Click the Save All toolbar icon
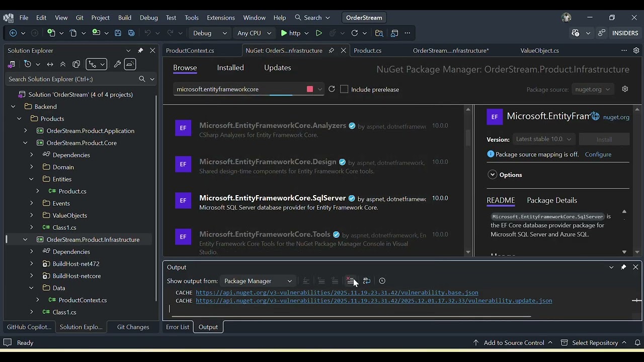644x362 pixels. [131, 33]
